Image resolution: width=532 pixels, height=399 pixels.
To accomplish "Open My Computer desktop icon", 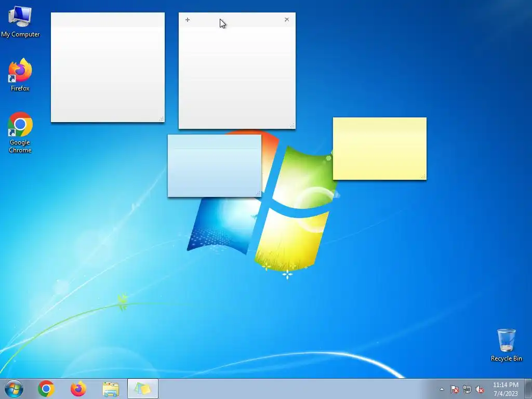I will click(20, 21).
